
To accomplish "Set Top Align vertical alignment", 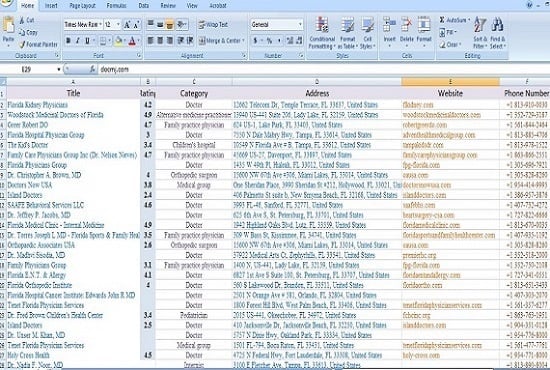I will coord(150,24).
